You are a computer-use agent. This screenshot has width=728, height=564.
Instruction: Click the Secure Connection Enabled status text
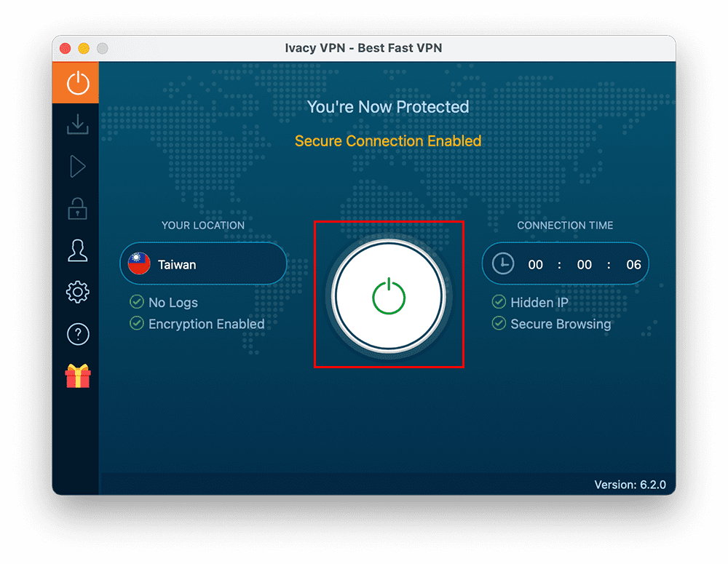click(x=387, y=140)
